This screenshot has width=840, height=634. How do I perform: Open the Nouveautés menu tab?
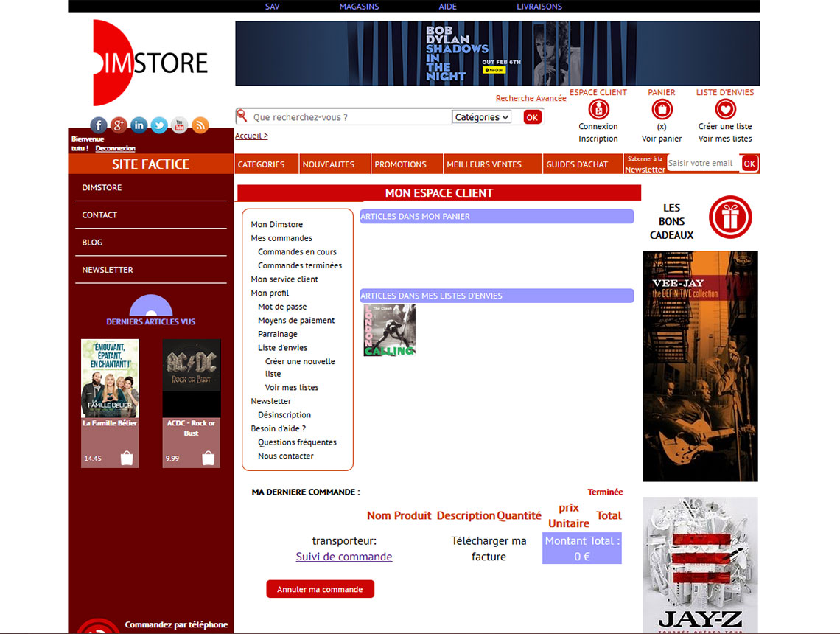pyautogui.click(x=329, y=164)
